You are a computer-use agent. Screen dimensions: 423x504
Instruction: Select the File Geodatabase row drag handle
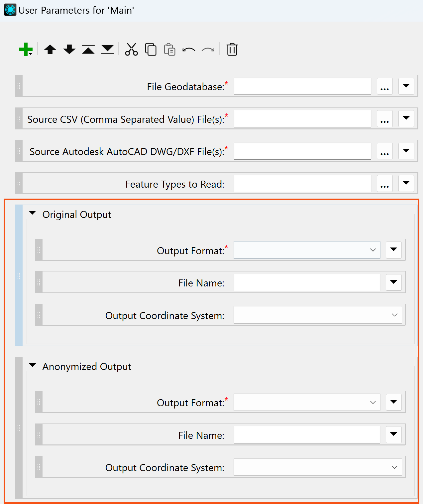[x=19, y=86]
